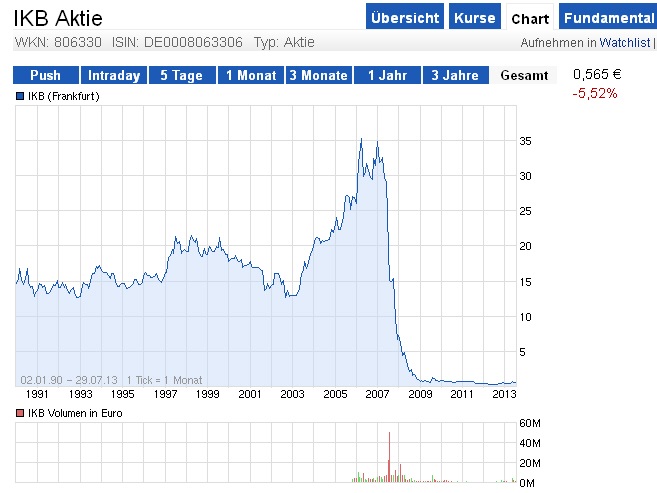
Task: Click the IKB Volumen in Euro label
Action: point(75,413)
